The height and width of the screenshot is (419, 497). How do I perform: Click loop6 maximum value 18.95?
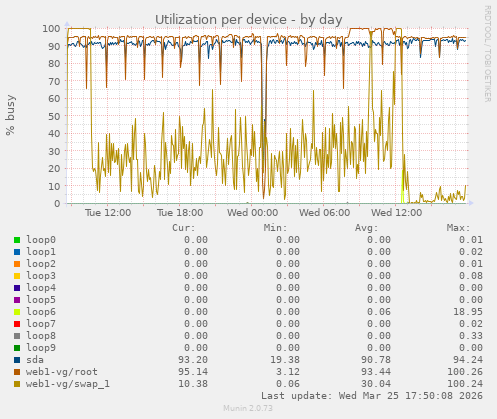[468, 312]
